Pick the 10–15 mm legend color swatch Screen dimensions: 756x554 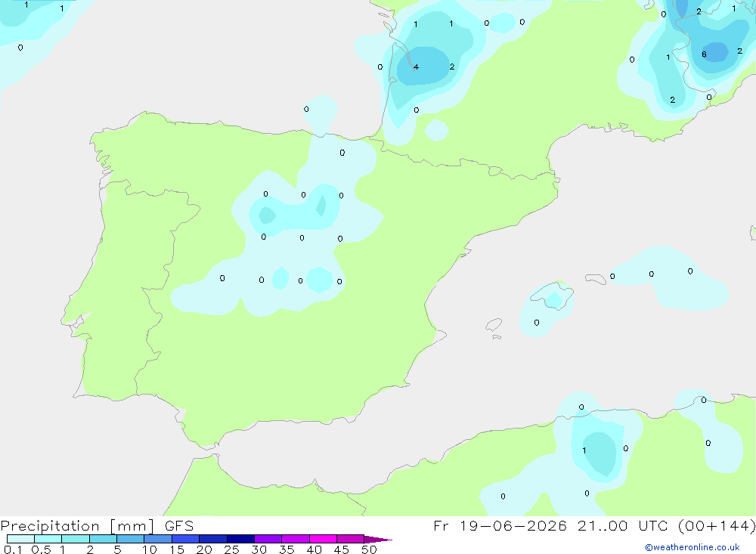(158, 539)
